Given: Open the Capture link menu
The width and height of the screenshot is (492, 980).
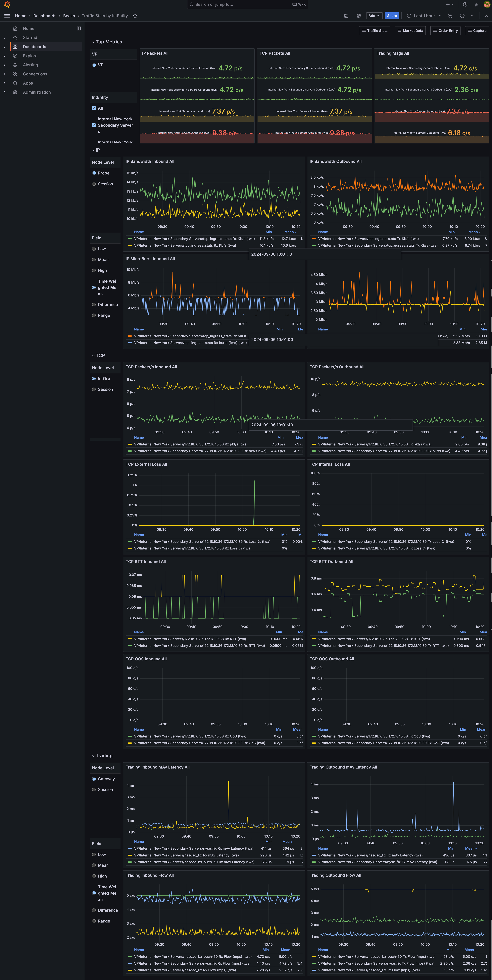Looking at the screenshot, I should 477,31.
